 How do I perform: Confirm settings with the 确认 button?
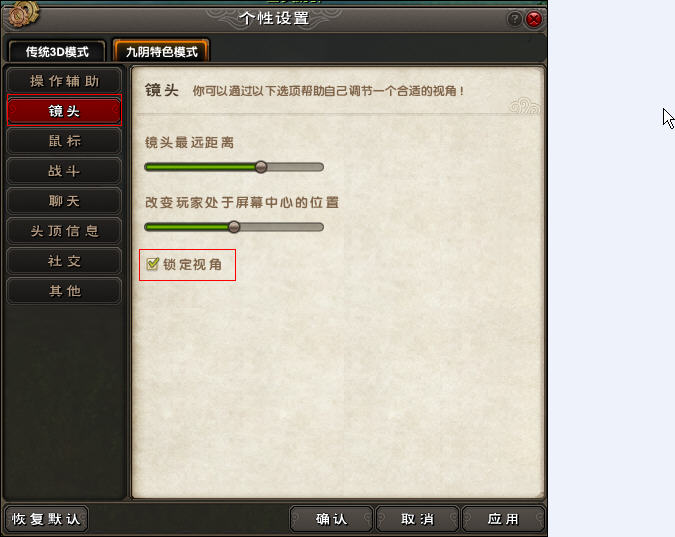[x=331, y=519]
